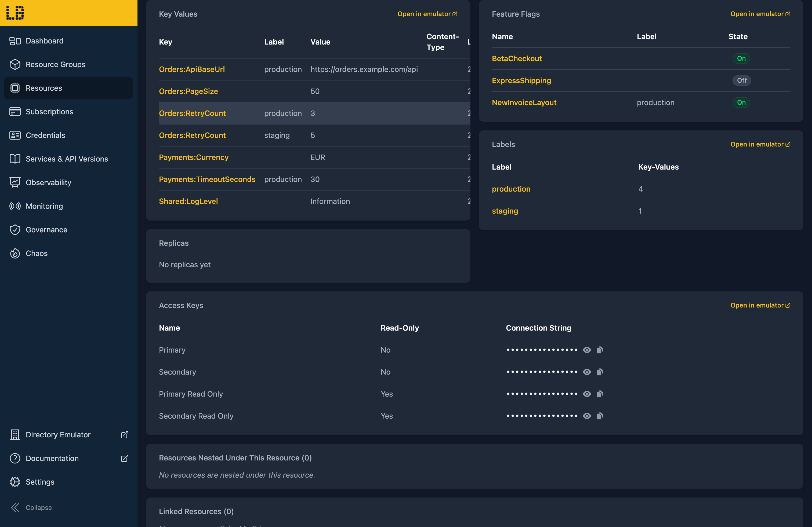812x527 pixels.
Task: Click external link icon beside Documentation
Action: [125, 459]
